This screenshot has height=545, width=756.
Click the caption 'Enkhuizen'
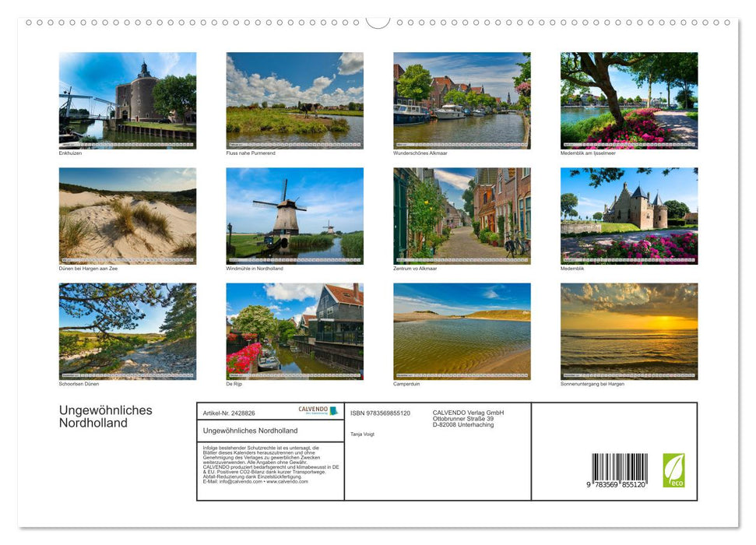pyautogui.click(x=70, y=153)
